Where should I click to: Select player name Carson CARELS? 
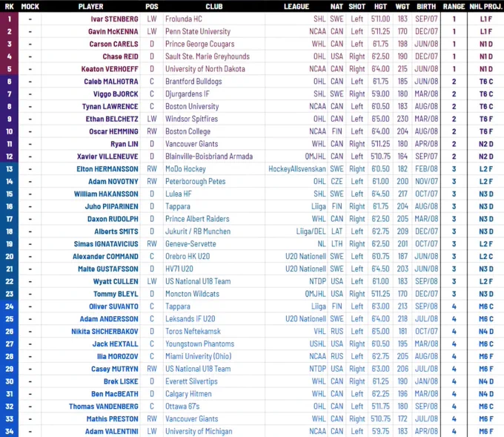(x=114, y=44)
